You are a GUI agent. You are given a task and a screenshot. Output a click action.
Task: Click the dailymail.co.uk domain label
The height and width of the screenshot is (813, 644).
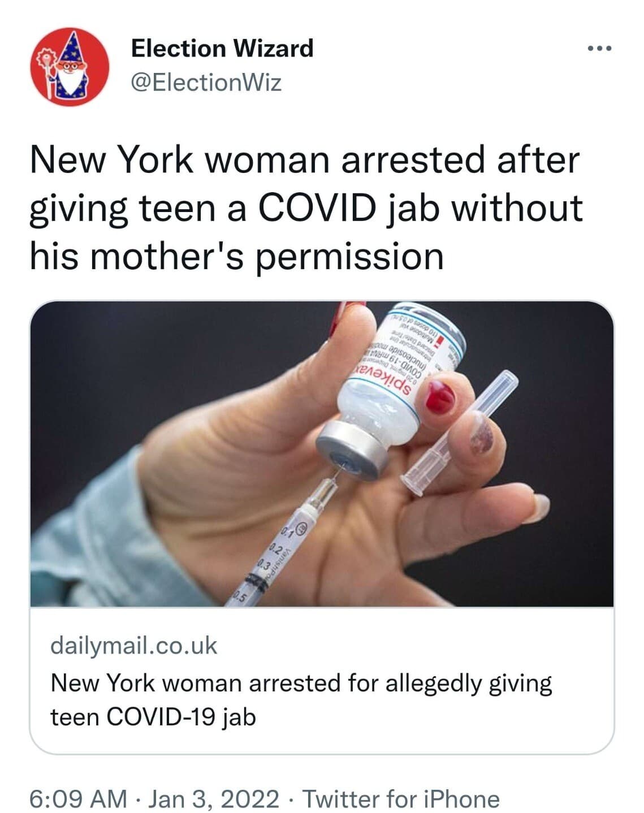click(x=134, y=645)
